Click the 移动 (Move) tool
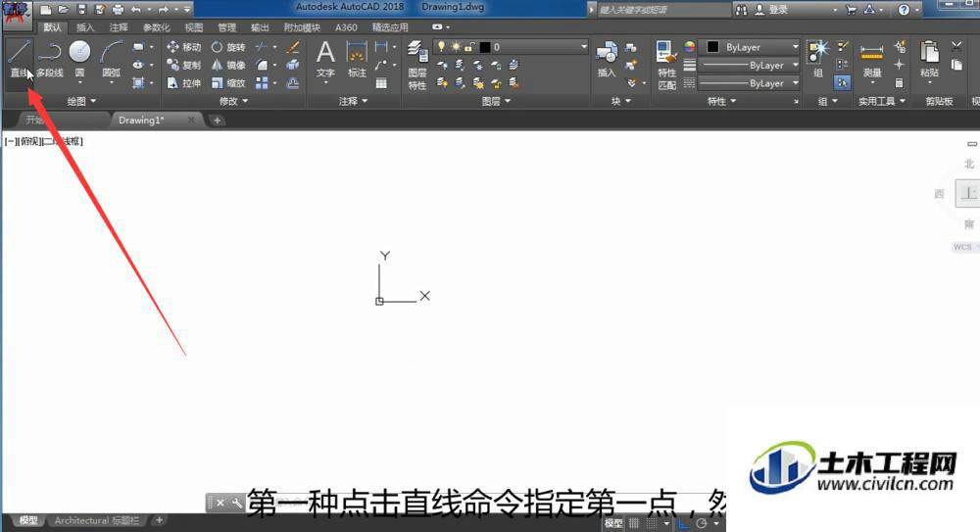Viewport: 980px width, 532px height. click(184, 47)
